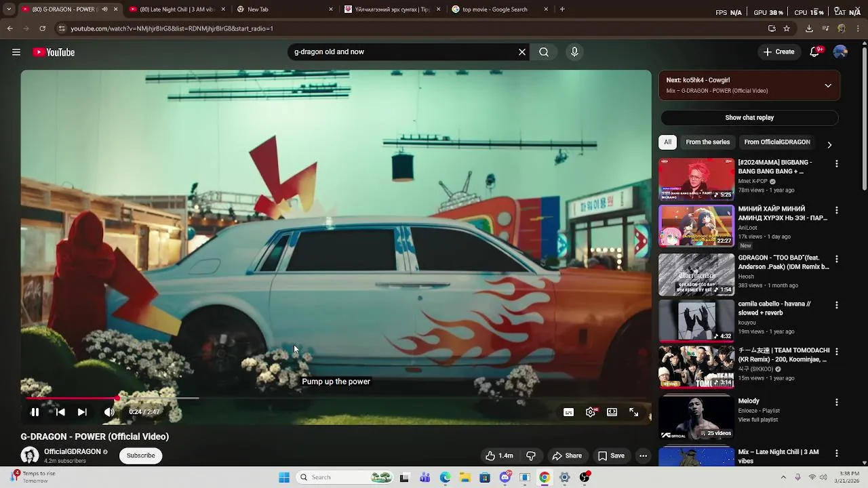Open the tab search dropdown arrow
The width and height of the screenshot is (868, 488).
tap(9, 9)
